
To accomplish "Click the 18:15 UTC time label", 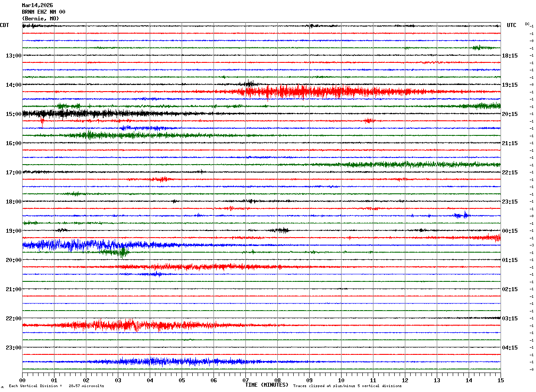I will point(510,56).
